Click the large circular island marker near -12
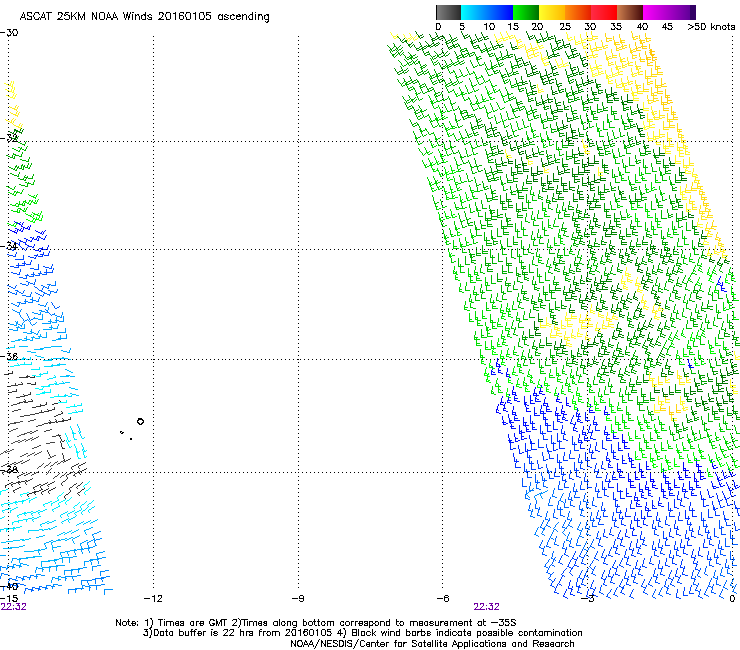 (x=140, y=422)
